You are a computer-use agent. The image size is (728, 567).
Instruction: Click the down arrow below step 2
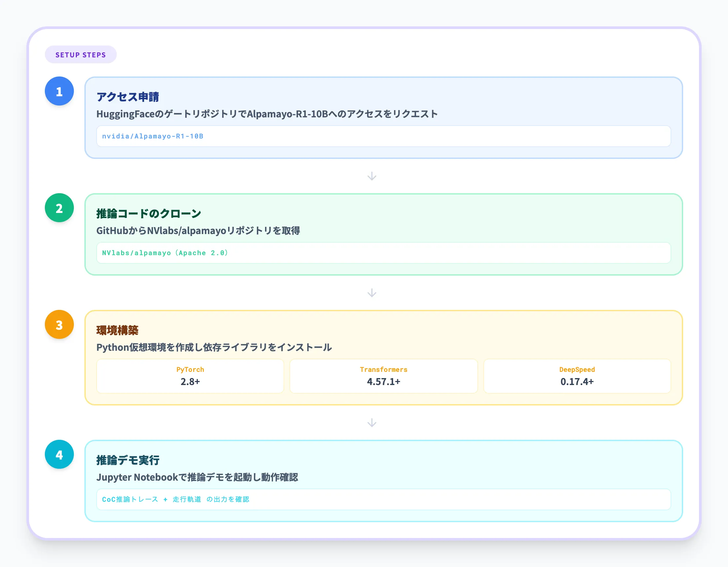point(372,293)
